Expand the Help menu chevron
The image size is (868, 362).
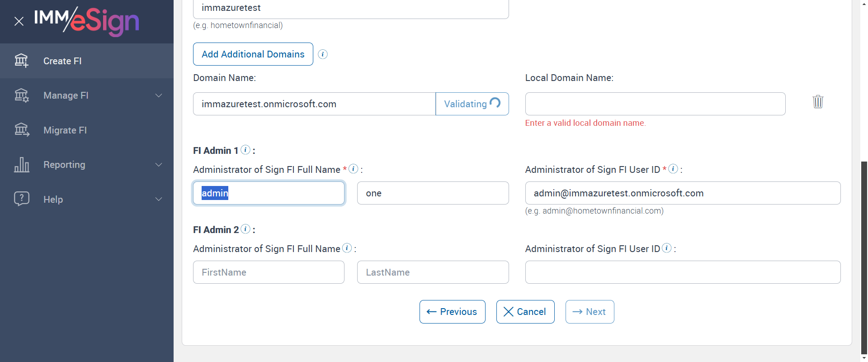[159, 199]
